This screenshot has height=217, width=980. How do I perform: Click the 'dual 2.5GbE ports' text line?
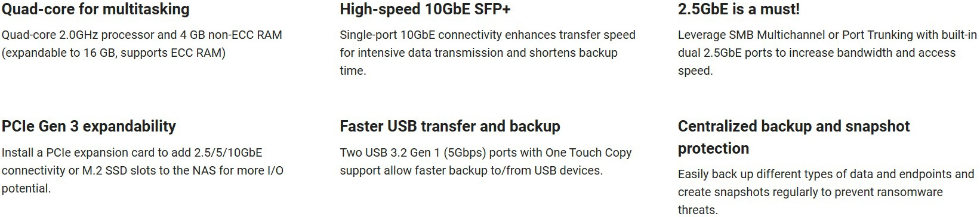(816, 53)
